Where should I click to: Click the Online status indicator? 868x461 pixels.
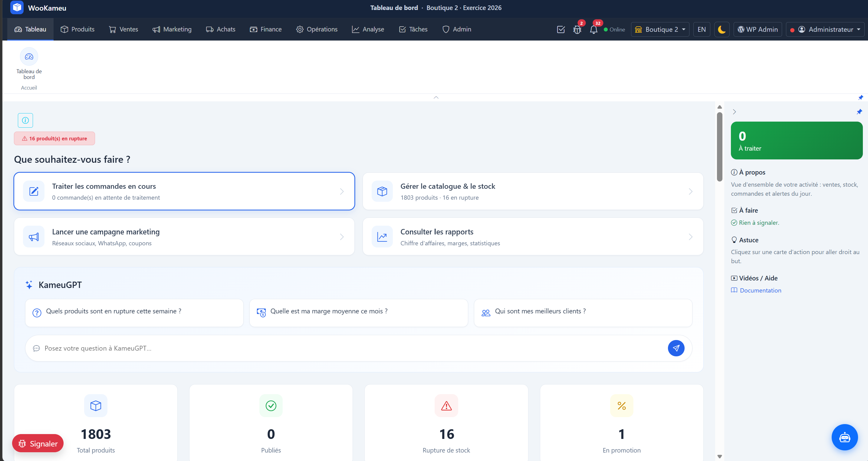(614, 29)
